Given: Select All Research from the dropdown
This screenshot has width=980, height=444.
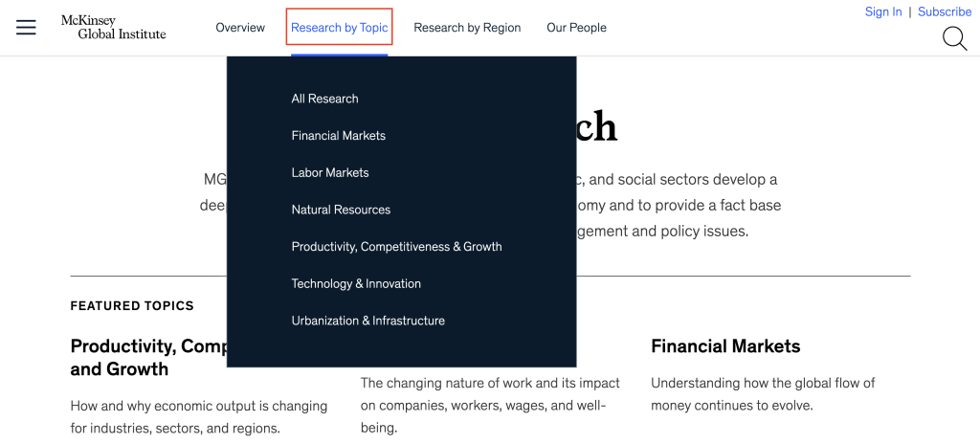Looking at the screenshot, I should pyautogui.click(x=324, y=99).
